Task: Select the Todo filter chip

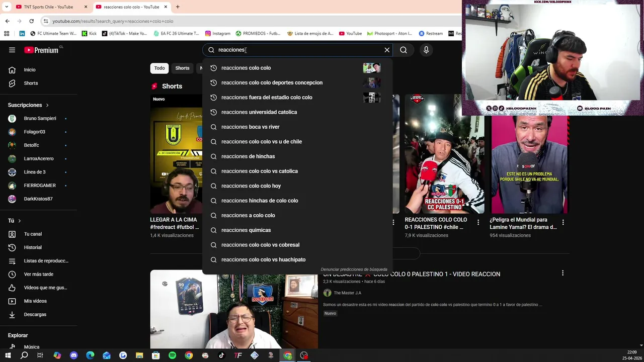Action: click(159, 68)
